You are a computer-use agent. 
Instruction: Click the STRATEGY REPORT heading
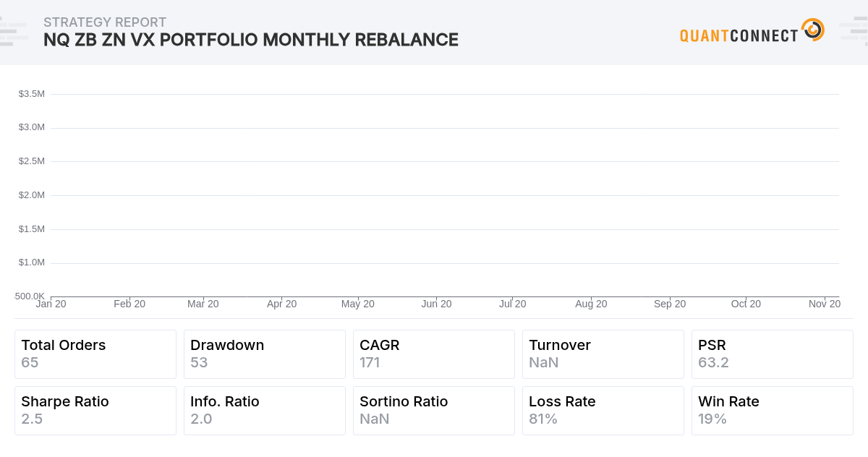[x=105, y=22]
